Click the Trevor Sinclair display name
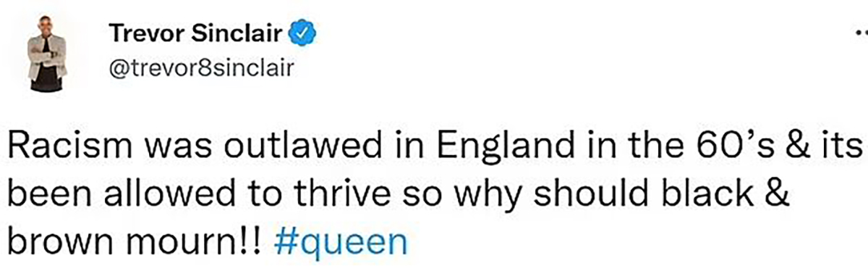The image size is (868, 271). 197,33
